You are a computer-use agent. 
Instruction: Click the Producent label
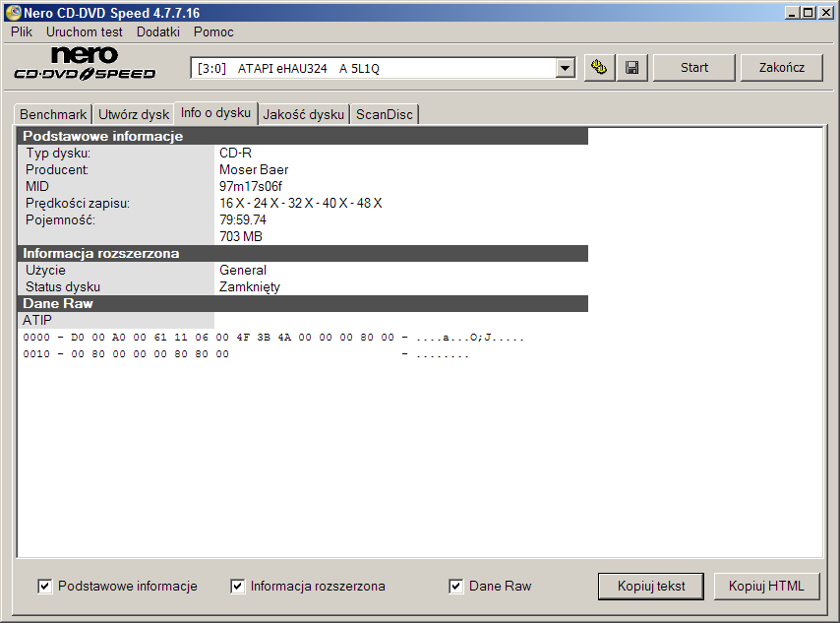coord(57,169)
